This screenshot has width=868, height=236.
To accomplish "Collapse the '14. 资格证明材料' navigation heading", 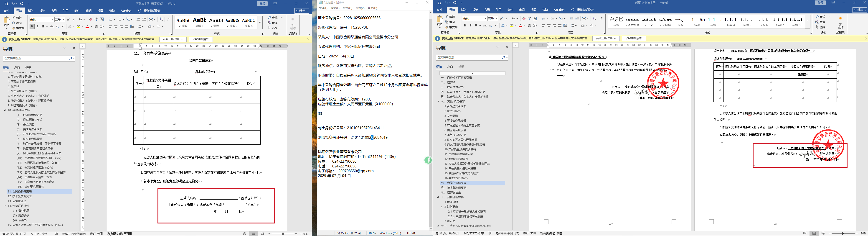I will pyautogui.click(x=5, y=206).
